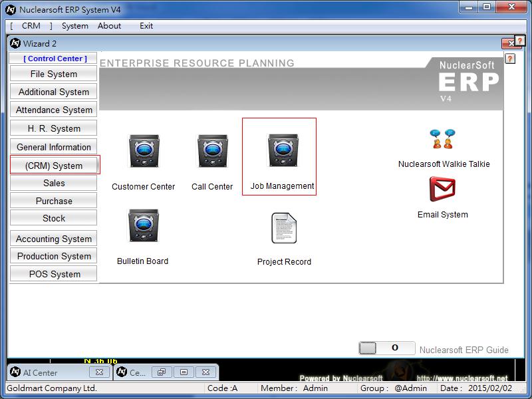Restore the minimized Ce... window

[162, 372]
